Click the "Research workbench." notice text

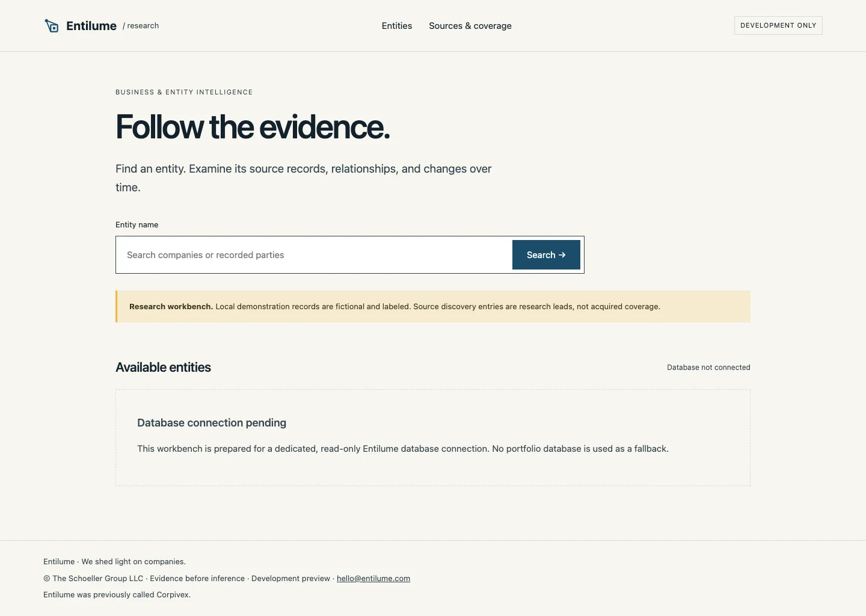coord(171,307)
